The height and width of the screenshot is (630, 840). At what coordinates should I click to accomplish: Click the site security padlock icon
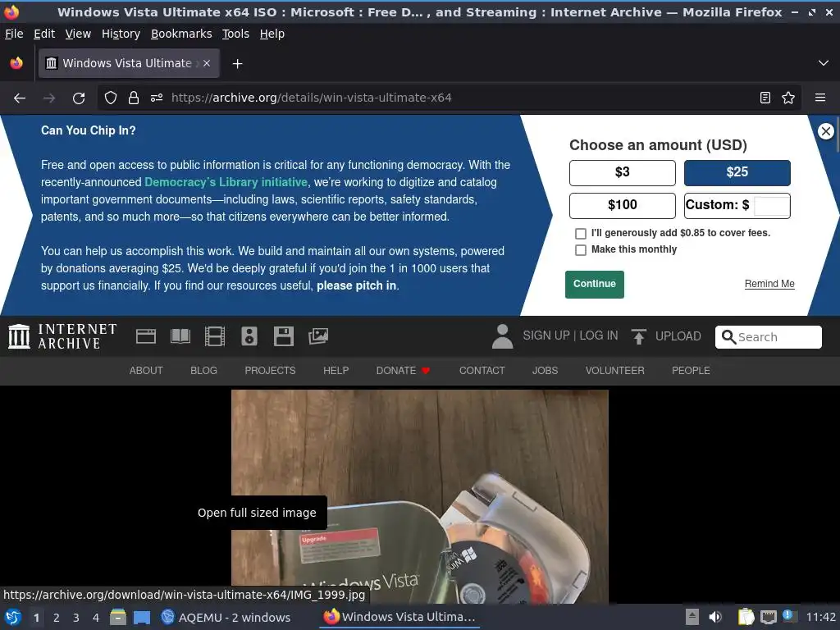click(134, 98)
